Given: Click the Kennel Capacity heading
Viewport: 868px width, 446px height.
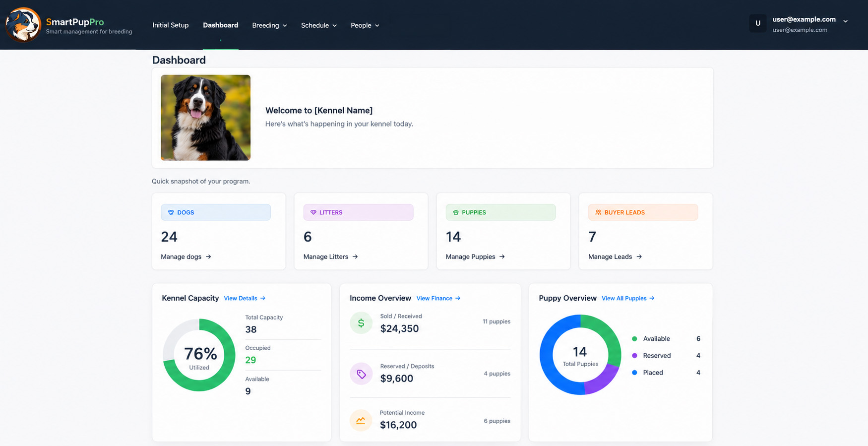Looking at the screenshot, I should coord(190,298).
